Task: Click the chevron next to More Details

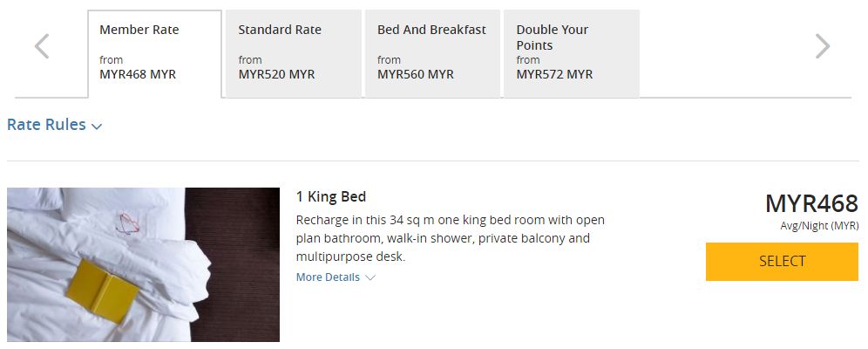Action: [x=370, y=277]
